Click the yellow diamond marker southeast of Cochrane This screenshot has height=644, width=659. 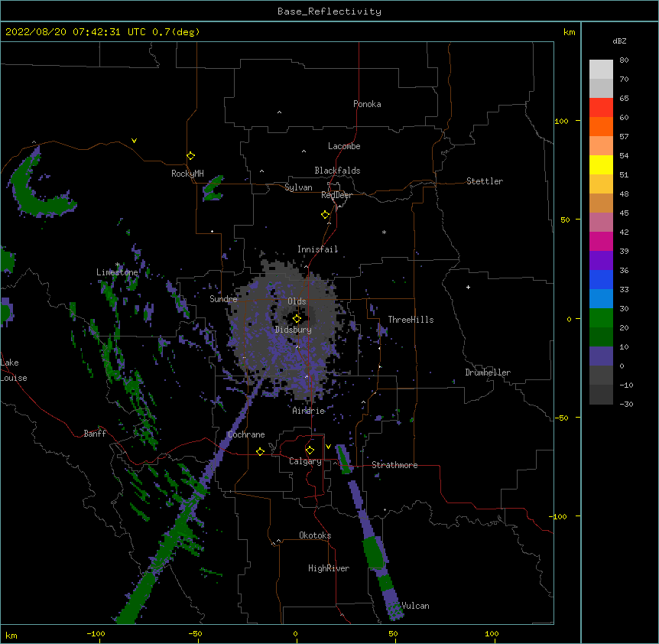coord(260,451)
